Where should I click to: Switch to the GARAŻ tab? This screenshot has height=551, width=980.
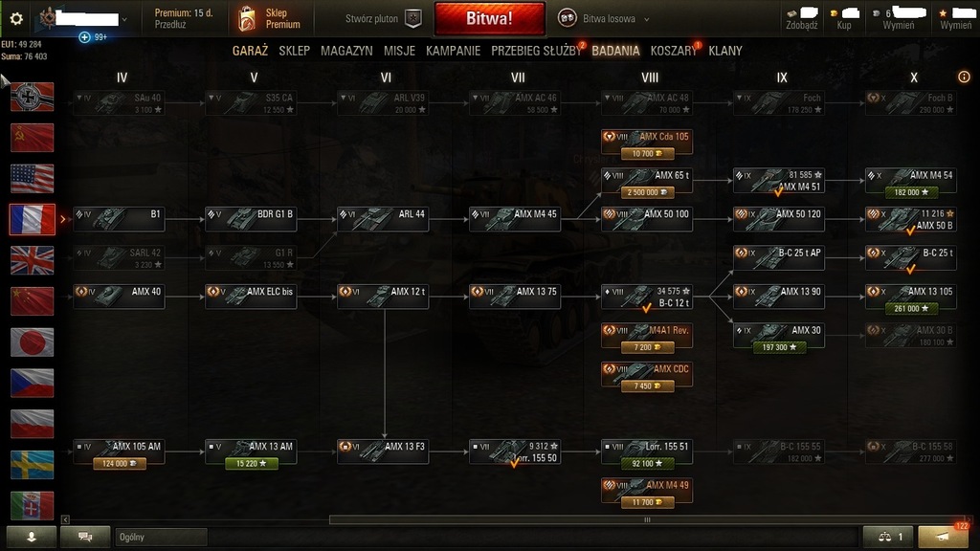250,51
